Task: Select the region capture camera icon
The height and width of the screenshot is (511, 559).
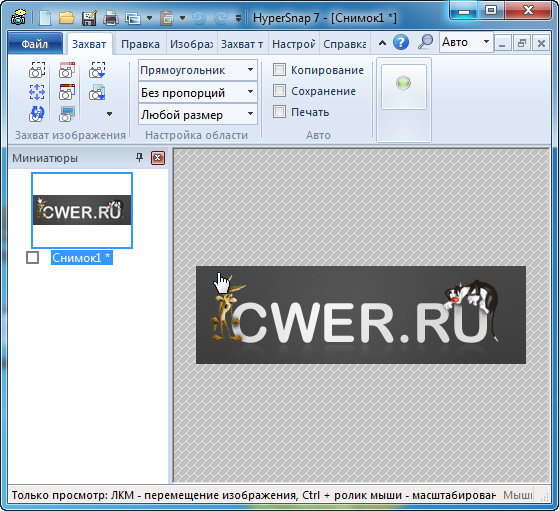Action: [37, 70]
